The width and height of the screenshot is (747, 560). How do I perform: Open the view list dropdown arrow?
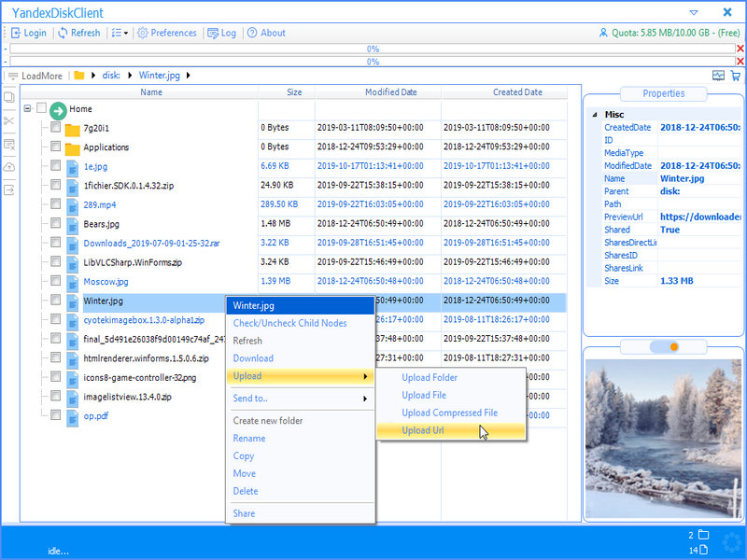tap(126, 34)
